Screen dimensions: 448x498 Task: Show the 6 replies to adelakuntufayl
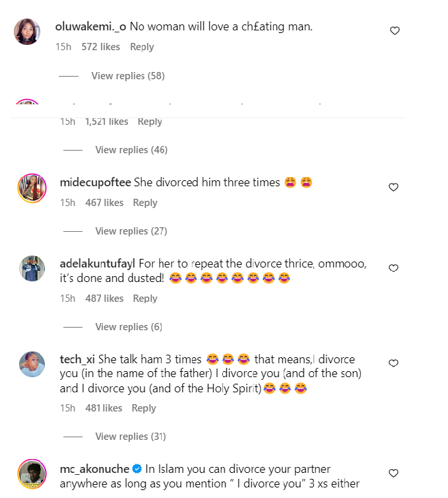click(129, 327)
